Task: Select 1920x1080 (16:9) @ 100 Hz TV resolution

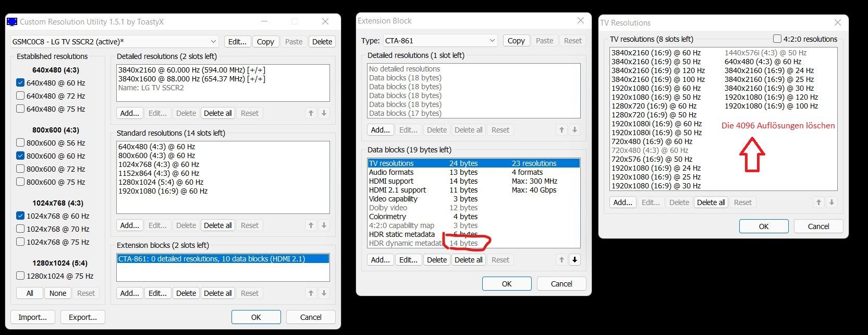Action: (771, 106)
